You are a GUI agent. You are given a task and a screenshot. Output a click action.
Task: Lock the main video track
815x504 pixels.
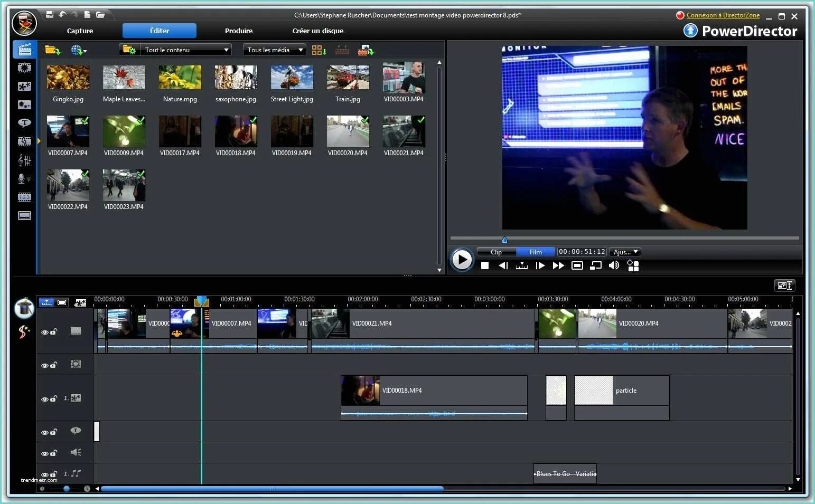(x=53, y=331)
